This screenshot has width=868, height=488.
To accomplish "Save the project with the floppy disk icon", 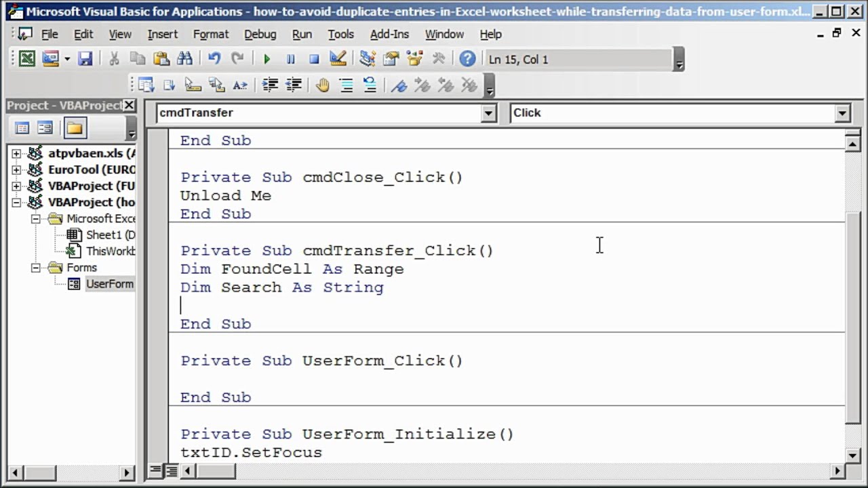I will point(85,59).
